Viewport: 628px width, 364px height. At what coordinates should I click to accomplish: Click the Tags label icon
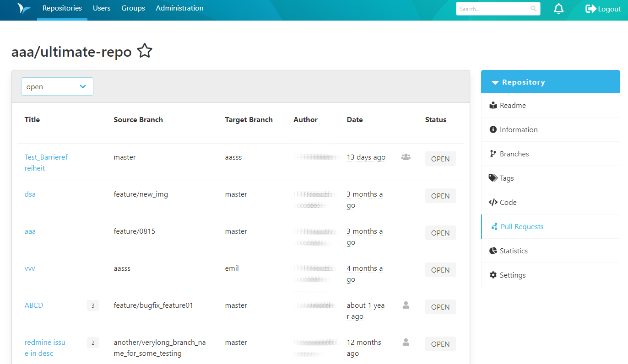[x=493, y=178]
